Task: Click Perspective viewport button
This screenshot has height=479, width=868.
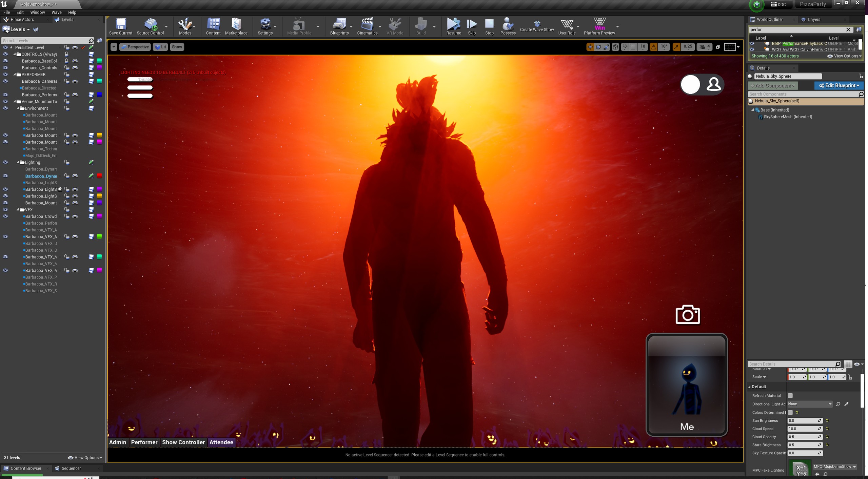Action: tap(135, 47)
